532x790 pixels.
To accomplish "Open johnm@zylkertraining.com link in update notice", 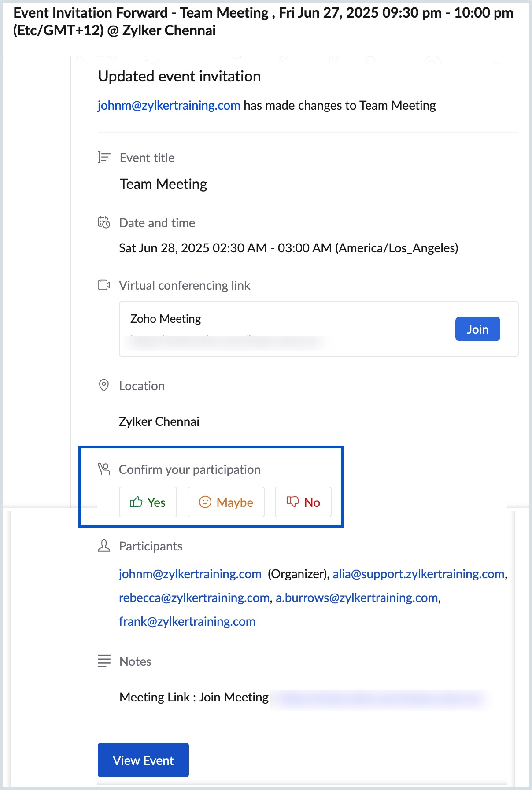I will 169,106.
